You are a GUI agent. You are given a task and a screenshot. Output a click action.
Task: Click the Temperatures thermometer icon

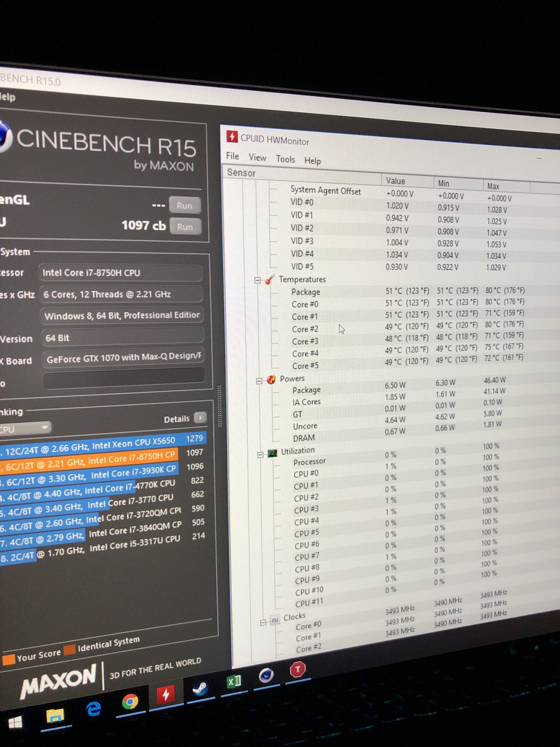(269, 280)
